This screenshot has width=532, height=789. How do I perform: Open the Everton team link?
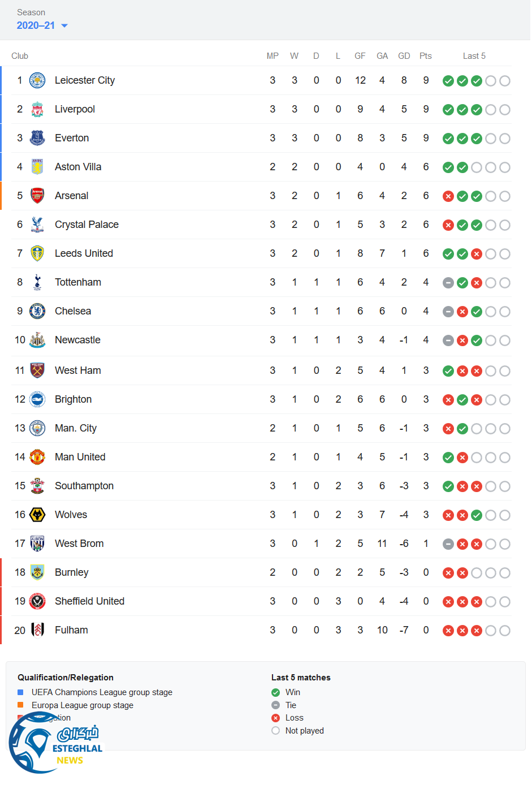(72, 138)
